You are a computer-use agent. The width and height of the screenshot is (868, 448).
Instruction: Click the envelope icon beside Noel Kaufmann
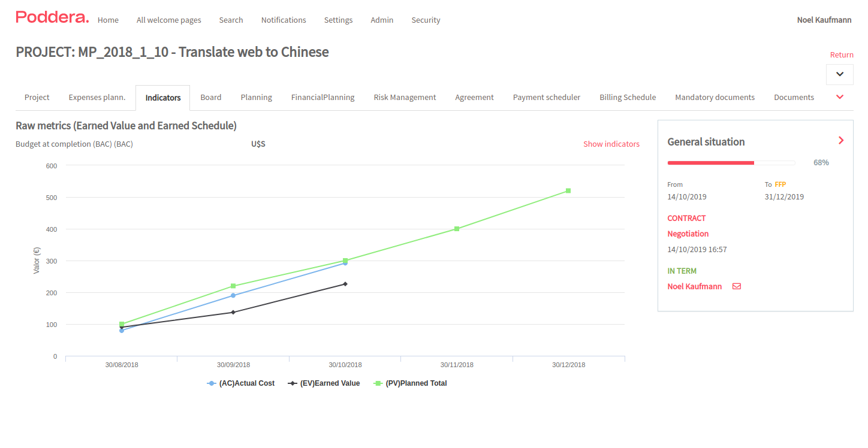[x=737, y=286]
